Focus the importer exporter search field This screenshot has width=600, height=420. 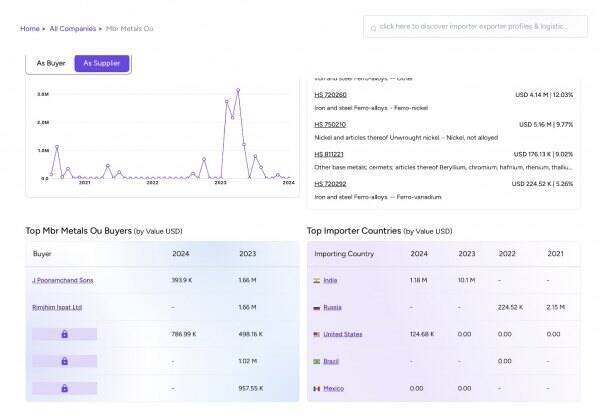coord(475,26)
